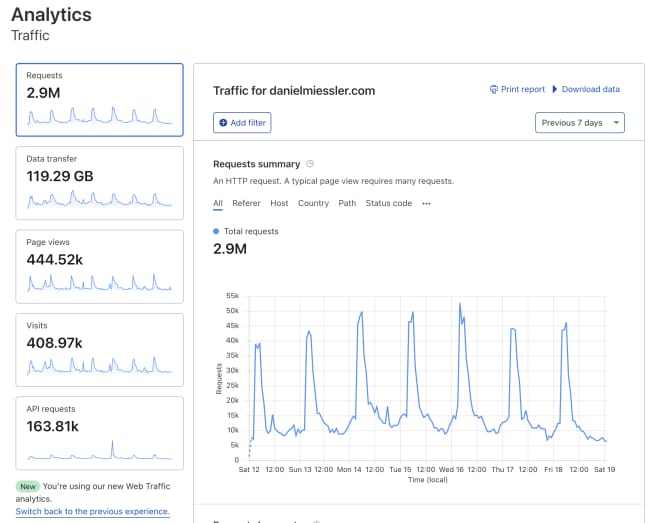
Task: Select the Data transfer 119.29 GB card
Action: pyautogui.click(x=99, y=183)
